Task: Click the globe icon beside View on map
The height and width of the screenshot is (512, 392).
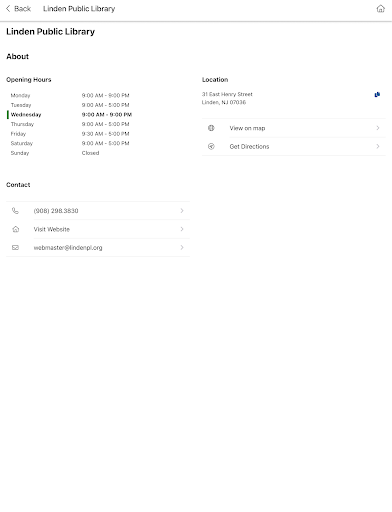Action: 211,128
